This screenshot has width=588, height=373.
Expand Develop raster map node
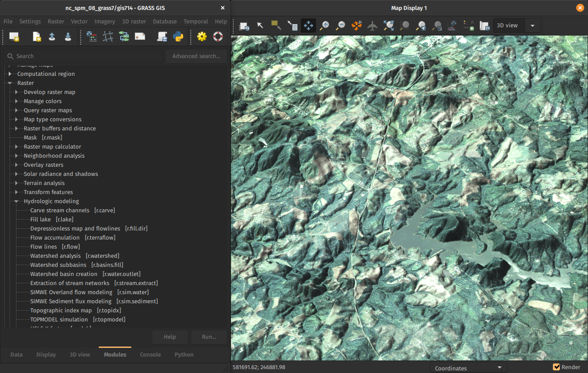coord(16,92)
